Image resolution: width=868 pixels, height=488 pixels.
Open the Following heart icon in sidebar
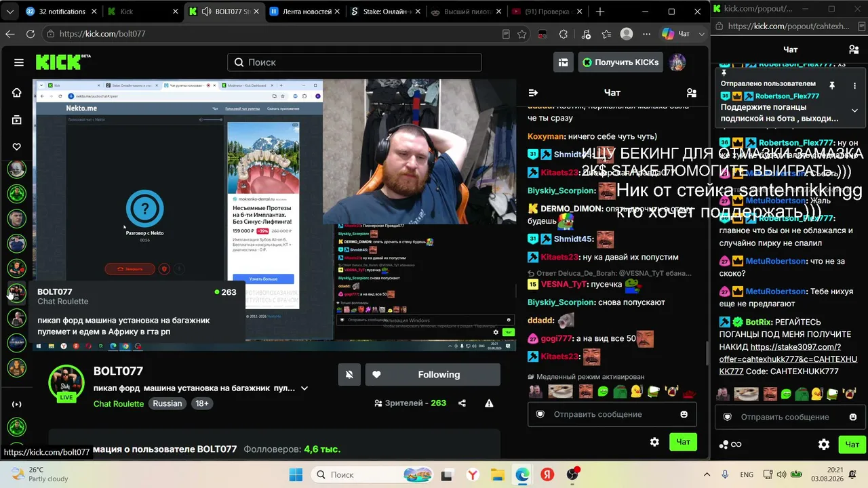click(x=17, y=146)
